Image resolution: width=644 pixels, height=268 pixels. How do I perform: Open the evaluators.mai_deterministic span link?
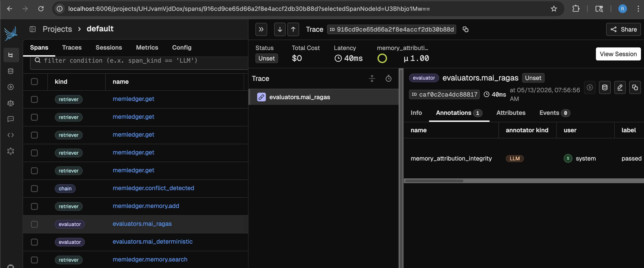153,242
